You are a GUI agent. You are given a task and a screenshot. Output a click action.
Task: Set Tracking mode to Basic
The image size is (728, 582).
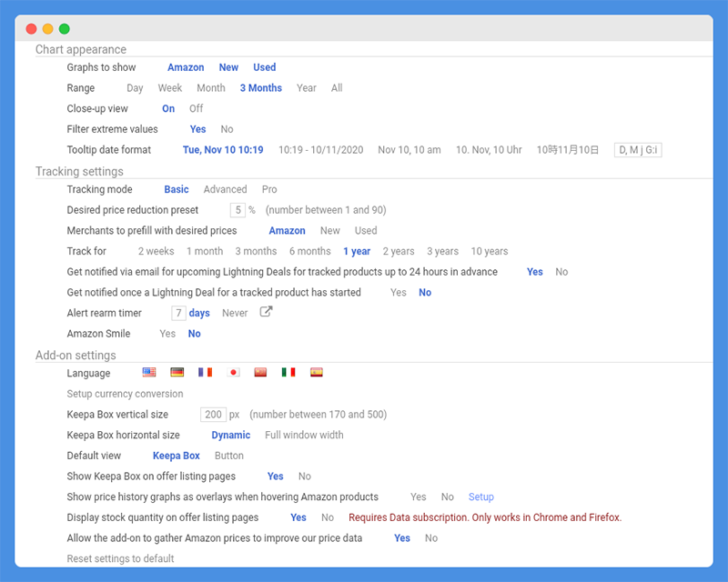point(177,189)
